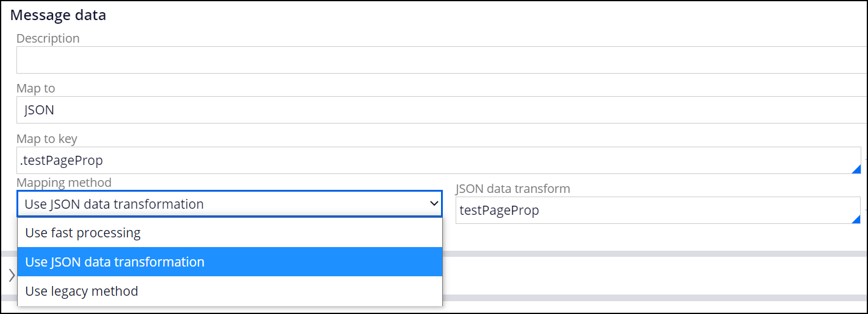Viewport: 868px width, 314px height.
Task: Click the Message data heading
Action: pos(58,15)
